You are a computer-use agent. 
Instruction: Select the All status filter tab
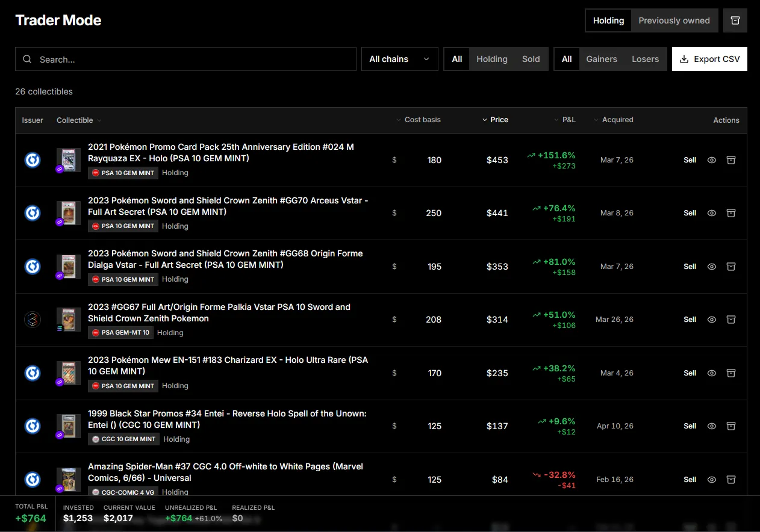point(457,59)
